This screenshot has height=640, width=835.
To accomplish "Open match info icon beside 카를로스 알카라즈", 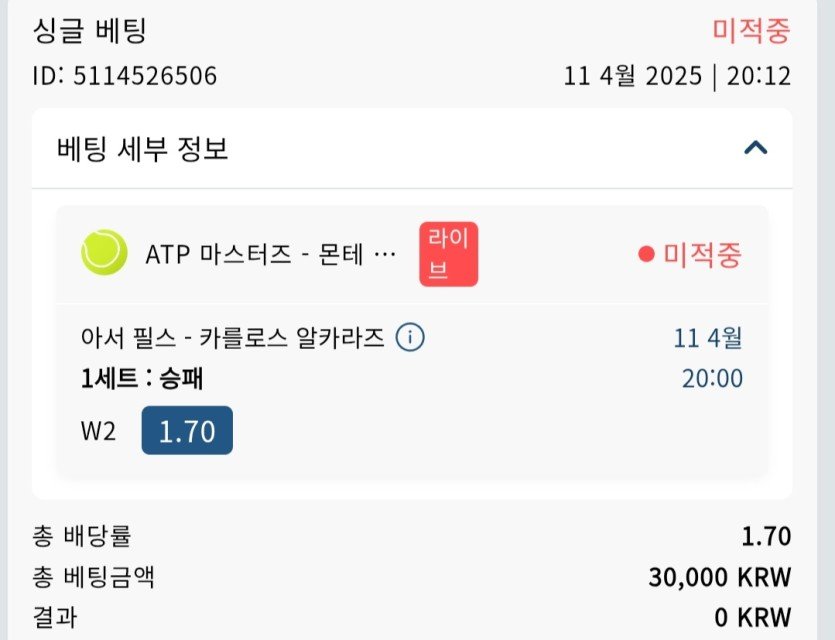I will [x=410, y=337].
